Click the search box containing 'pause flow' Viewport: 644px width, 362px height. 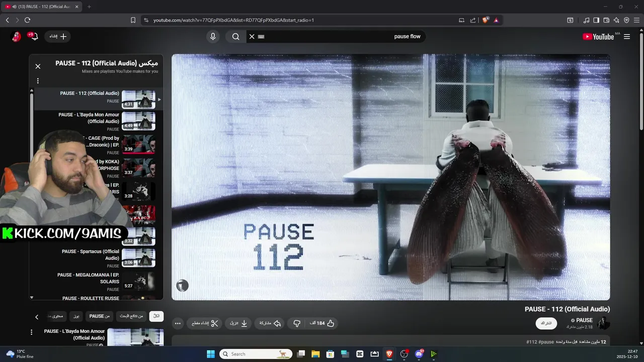pos(336,36)
